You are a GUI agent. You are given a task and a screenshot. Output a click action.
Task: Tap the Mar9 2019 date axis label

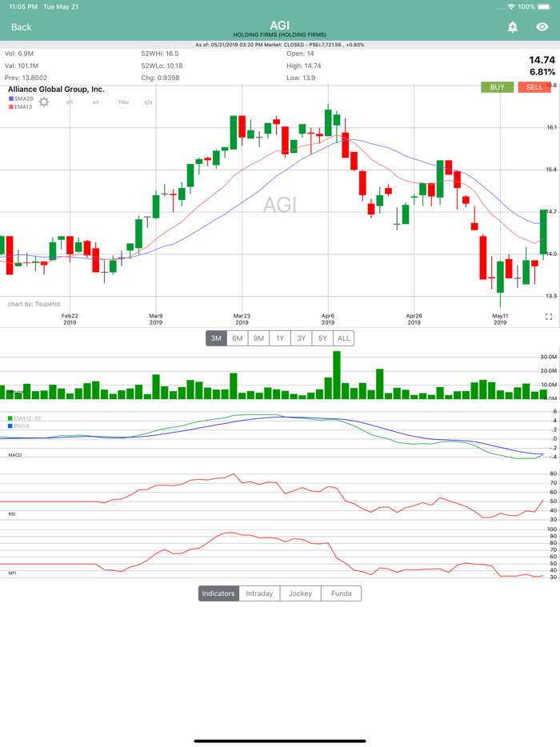[156, 318]
